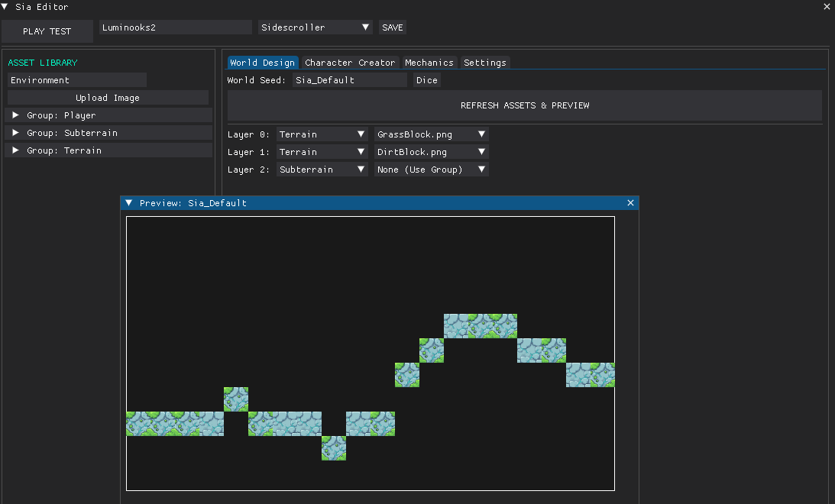Click the Dice button to randomize seed
This screenshot has width=835, height=504.
[x=426, y=80]
